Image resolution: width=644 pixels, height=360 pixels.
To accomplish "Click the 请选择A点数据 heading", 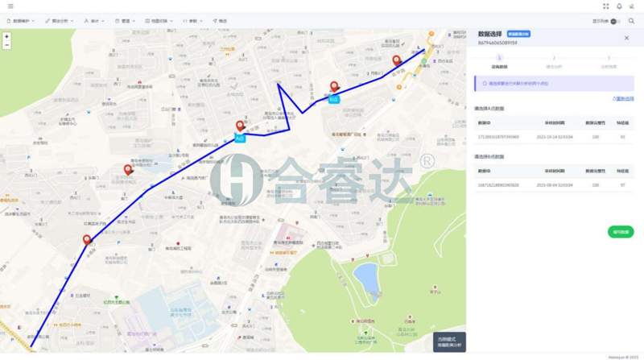I will coord(489,109).
